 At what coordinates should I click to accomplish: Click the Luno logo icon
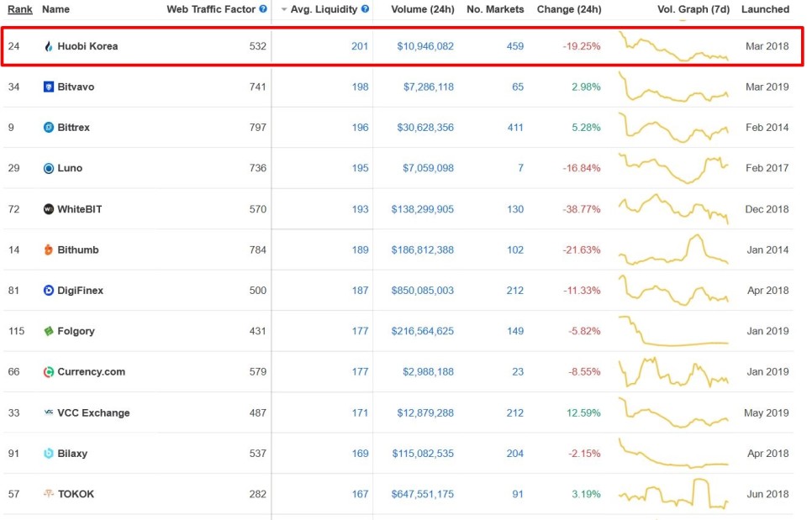pos(49,168)
